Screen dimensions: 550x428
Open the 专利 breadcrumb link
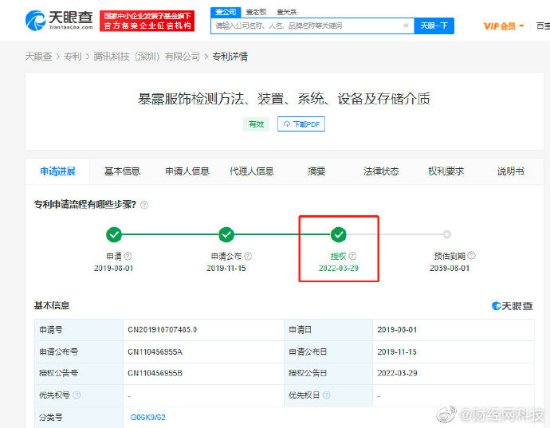[73, 56]
